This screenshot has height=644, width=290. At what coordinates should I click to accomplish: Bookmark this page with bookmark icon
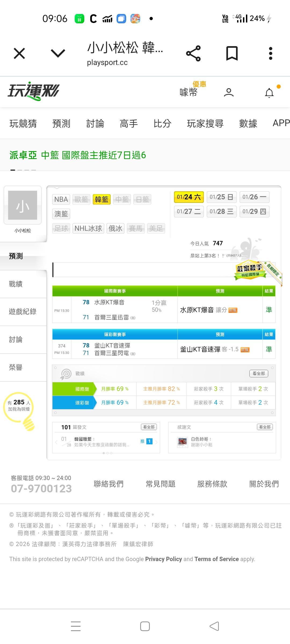click(232, 53)
